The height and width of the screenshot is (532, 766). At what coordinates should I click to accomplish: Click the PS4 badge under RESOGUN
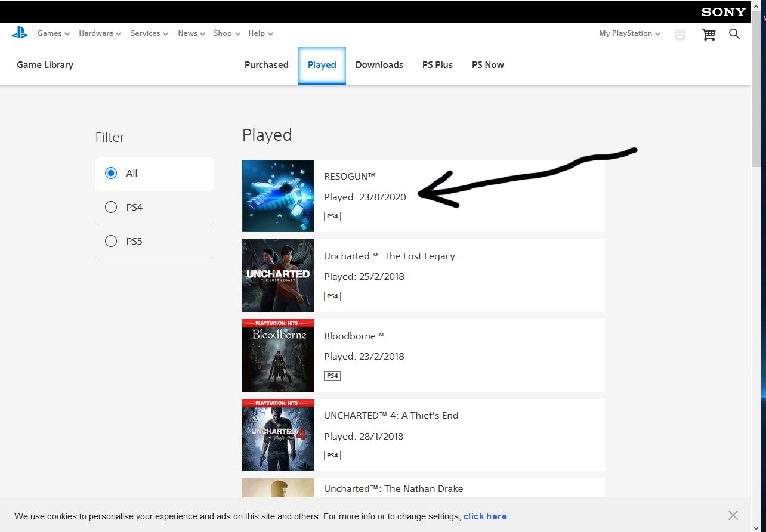[x=332, y=216]
